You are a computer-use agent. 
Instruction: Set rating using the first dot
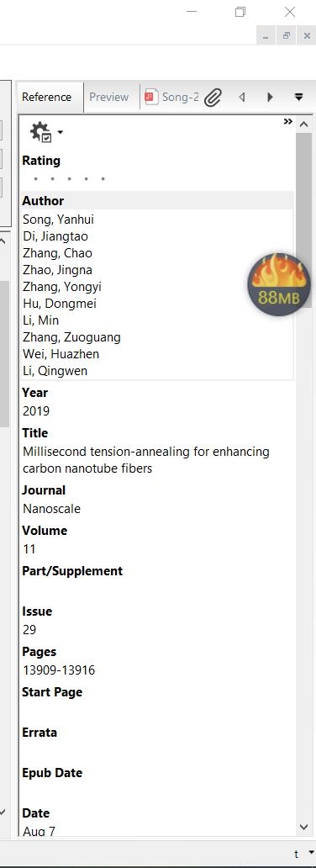[x=35, y=179]
